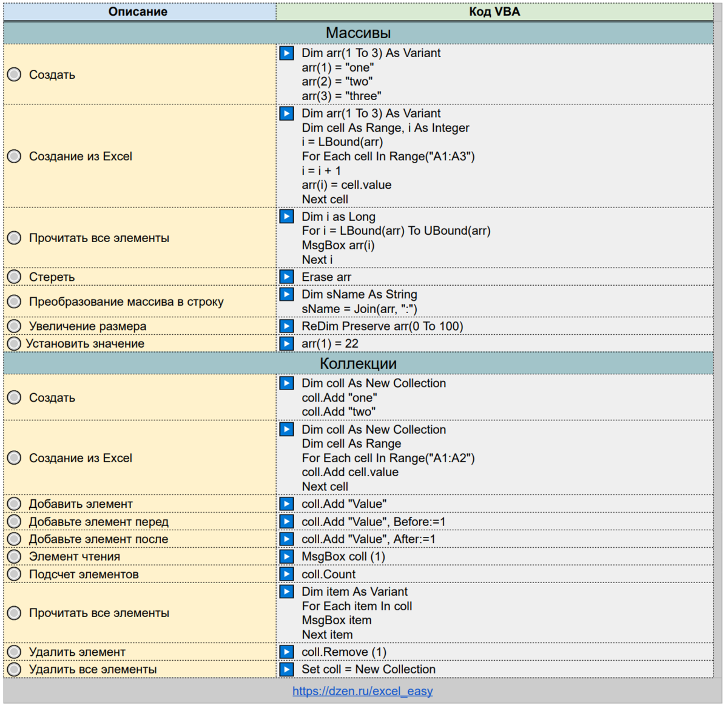Click play icon beside 'Dim sName As String'
This screenshot has width=728, height=708.
pyautogui.click(x=286, y=294)
